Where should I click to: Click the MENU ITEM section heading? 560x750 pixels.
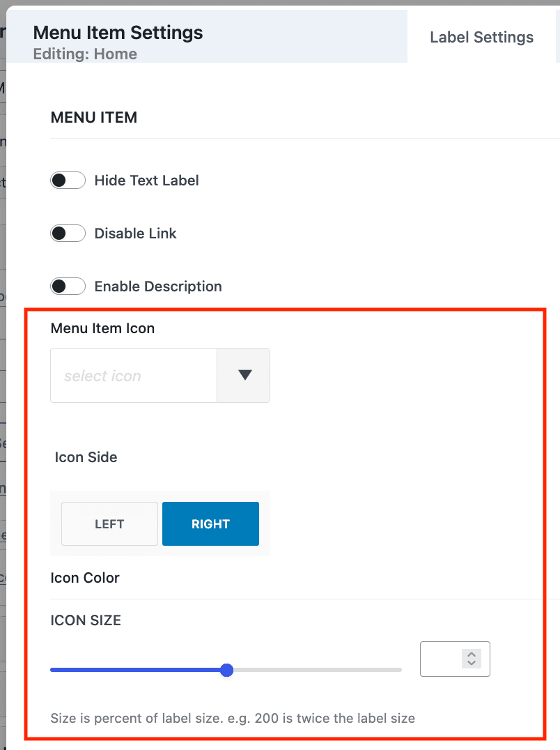(x=93, y=117)
